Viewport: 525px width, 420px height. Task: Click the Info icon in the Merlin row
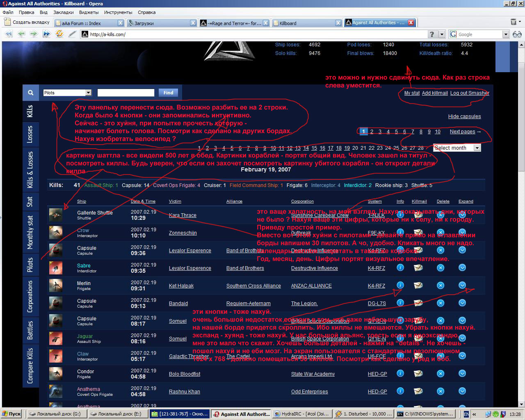tap(400, 285)
